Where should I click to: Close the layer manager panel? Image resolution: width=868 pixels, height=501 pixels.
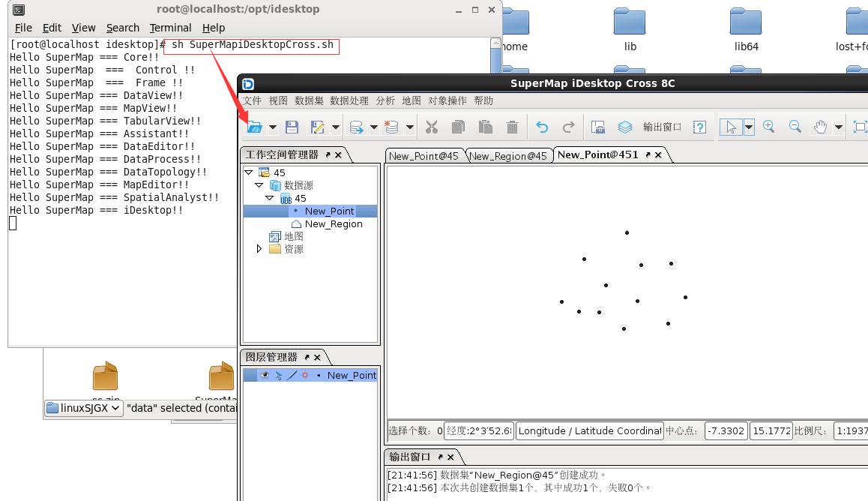[317, 358]
